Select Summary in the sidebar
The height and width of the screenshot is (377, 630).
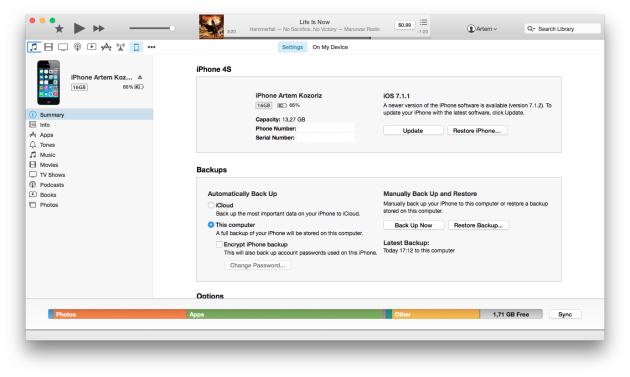[x=90, y=115]
